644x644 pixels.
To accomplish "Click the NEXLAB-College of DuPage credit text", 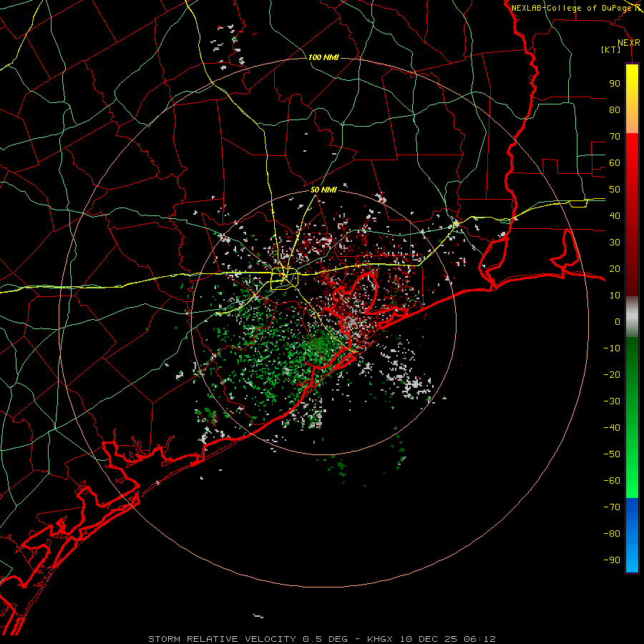I will pos(572,8).
